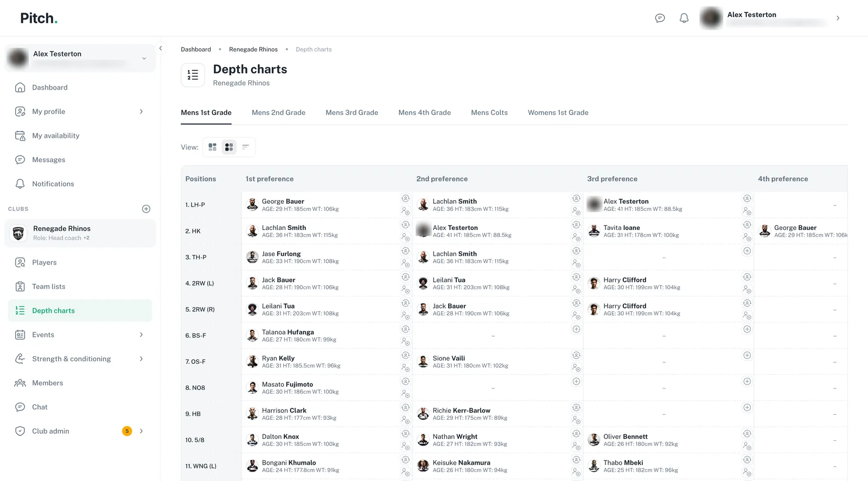Viewport: 868px width, 481px height.
Task: Add a club with plus icon
Action: (x=146, y=209)
